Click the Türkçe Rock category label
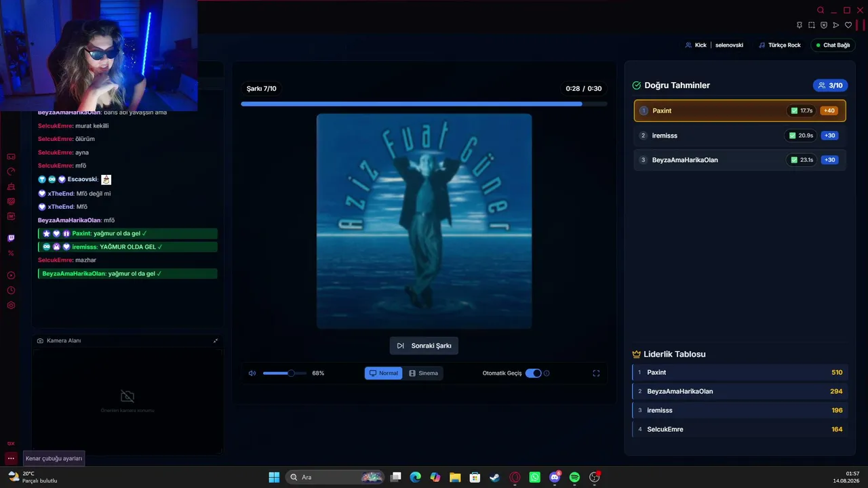Screen dimensions: 868x488 (x=780, y=45)
